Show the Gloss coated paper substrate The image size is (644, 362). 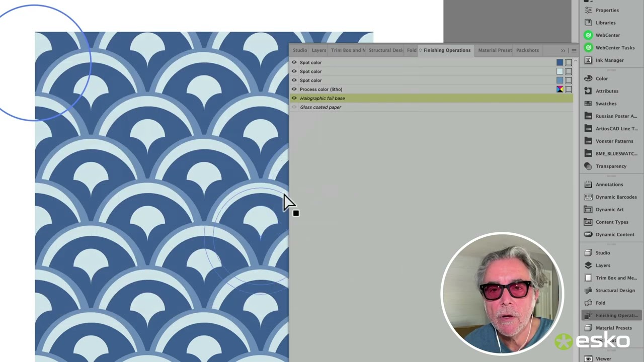[294, 107]
